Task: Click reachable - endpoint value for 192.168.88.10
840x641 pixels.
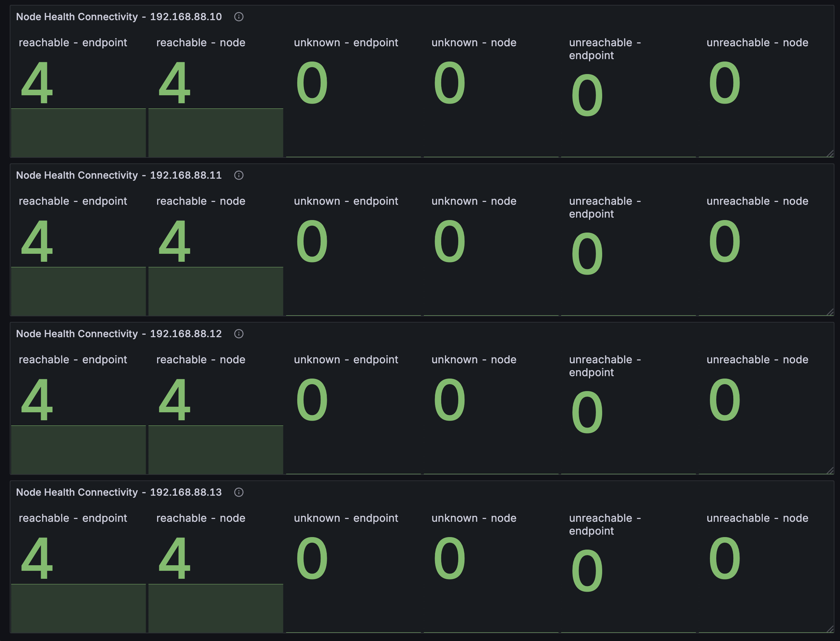Action: tap(37, 83)
